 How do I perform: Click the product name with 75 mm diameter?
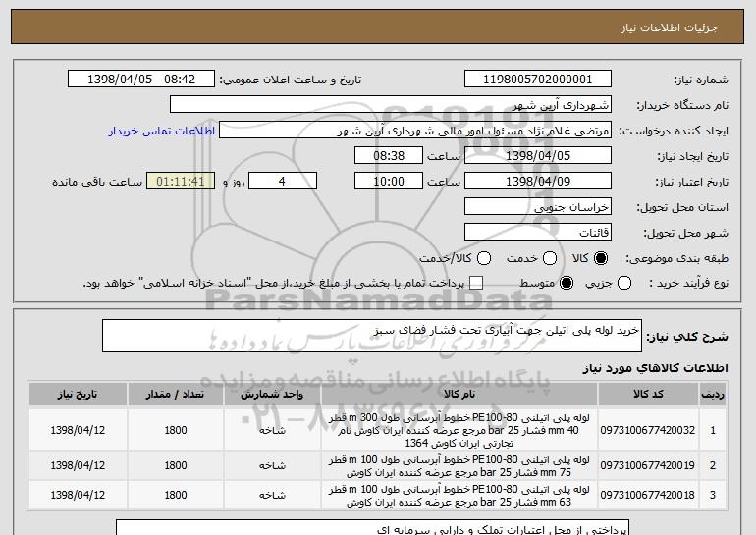pyautogui.click(x=459, y=465)
